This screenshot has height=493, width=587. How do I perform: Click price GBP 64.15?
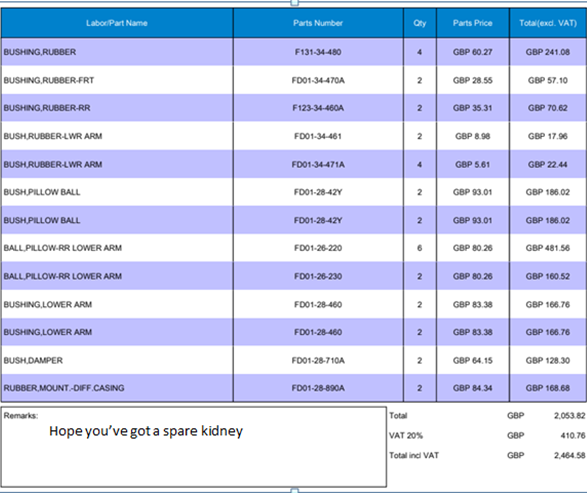click(x=472, y=360)
